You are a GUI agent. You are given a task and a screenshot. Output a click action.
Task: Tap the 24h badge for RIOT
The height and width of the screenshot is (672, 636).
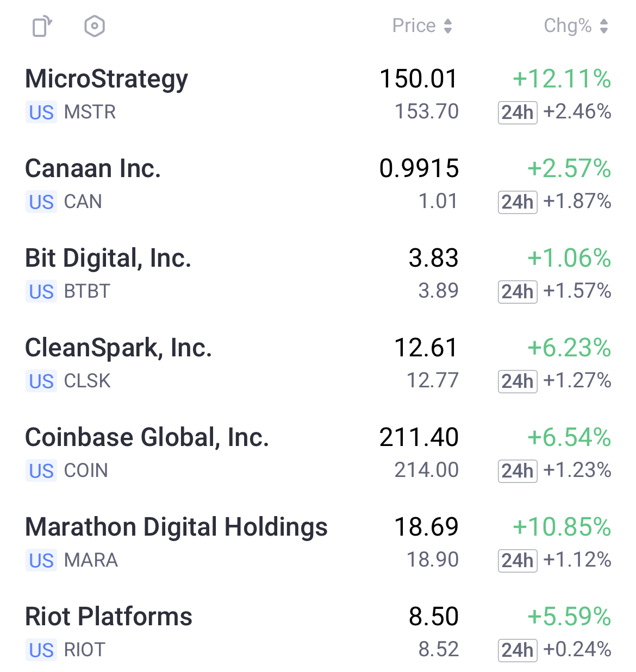click(x=517, y=650)
